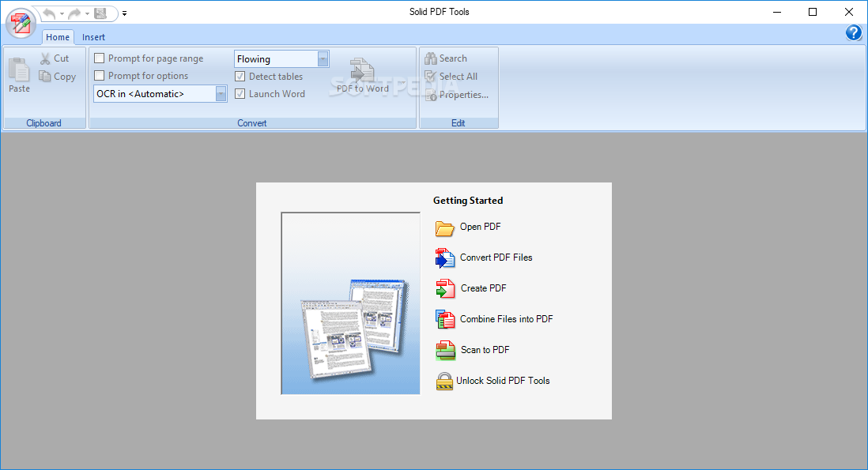Click the Convert group label
This screenshot has width=868, height=470.
click(x=252, y=123)
